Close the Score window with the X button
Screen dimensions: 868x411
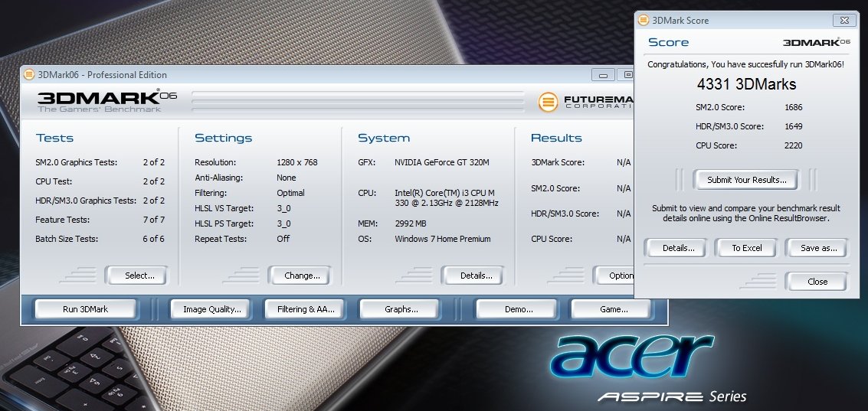[844, 21]
